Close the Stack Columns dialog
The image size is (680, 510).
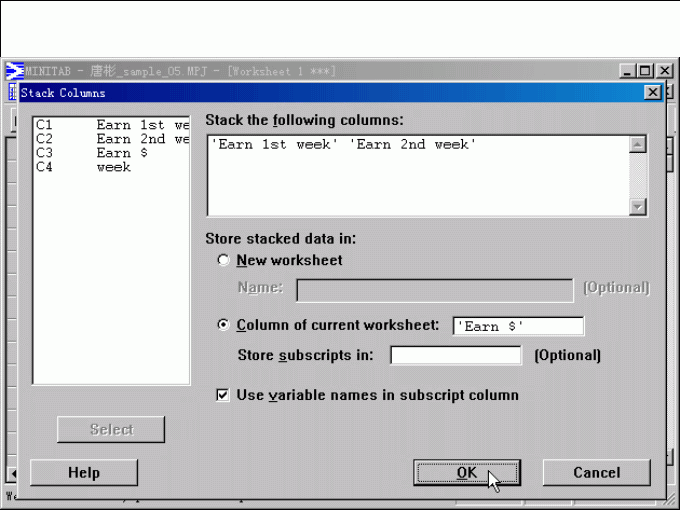tap(653, 92)
